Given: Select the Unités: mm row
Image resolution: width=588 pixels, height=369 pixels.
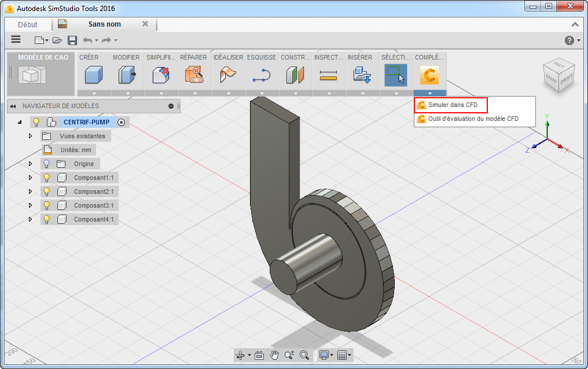Looking at the screenshot, I should [x=69, y=150].
